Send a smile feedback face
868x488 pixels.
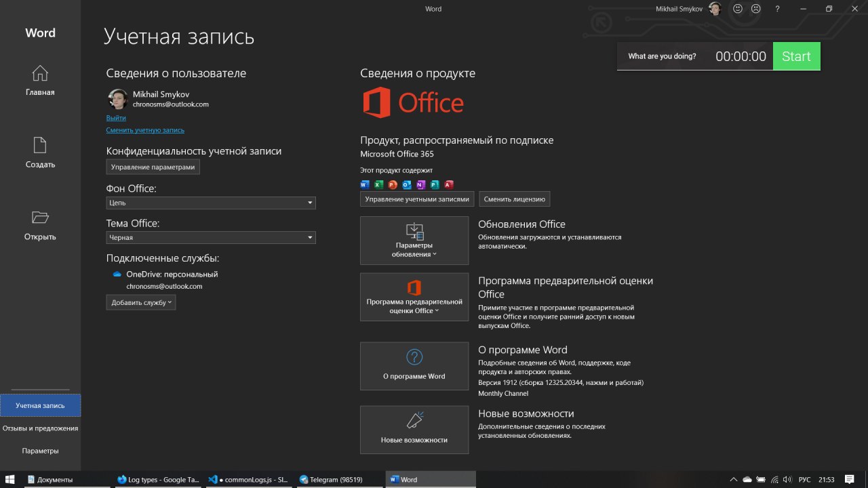(x=738, y=9)
